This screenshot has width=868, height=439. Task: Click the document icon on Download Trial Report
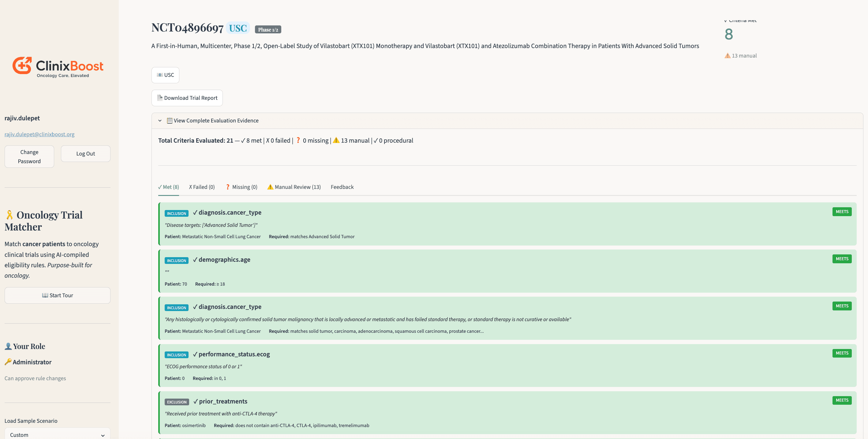[x=160, y=98]
